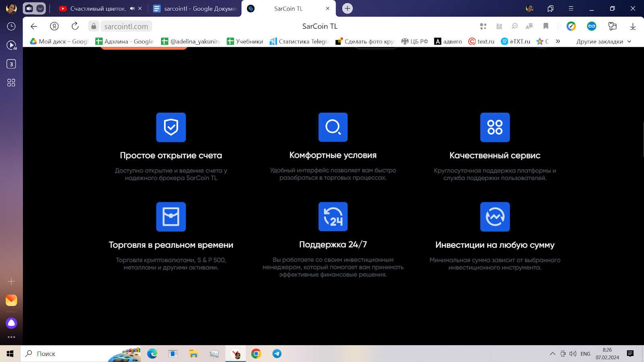
Task: Expand the Другие закладки folder dropdown
Action: [x=604, y=41]
